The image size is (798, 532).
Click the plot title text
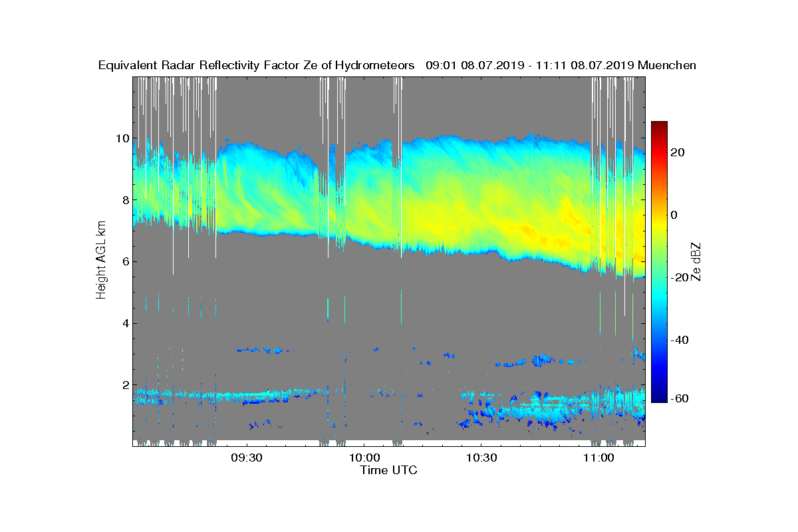pos(397,65)
